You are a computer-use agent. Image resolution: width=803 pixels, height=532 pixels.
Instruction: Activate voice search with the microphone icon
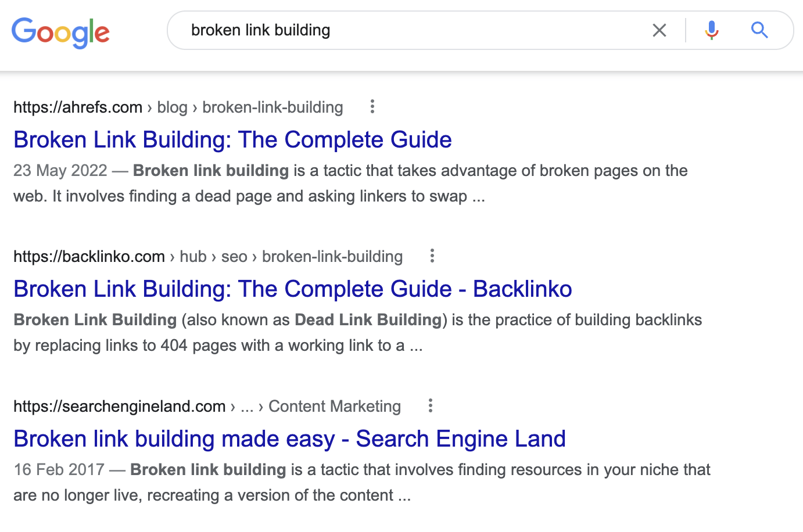[x=711, y=30]
